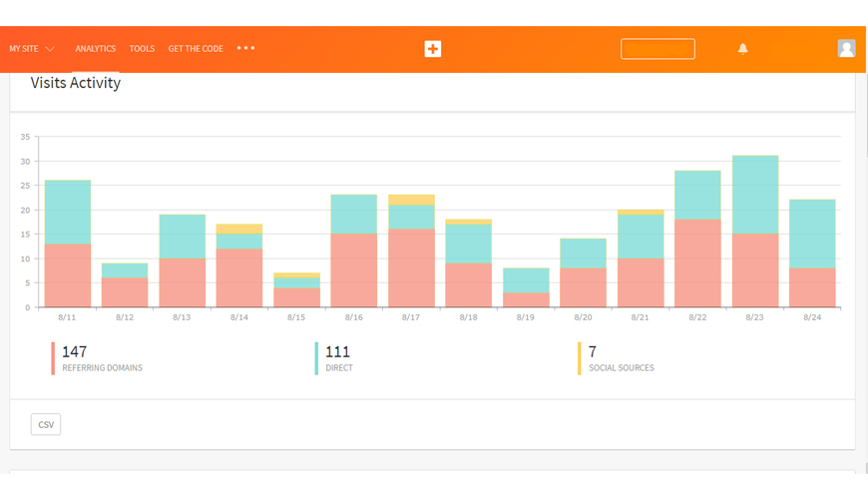Select the 8/16 red Referring Domains segment
868x499 pixels.
[x=354, y=270]
